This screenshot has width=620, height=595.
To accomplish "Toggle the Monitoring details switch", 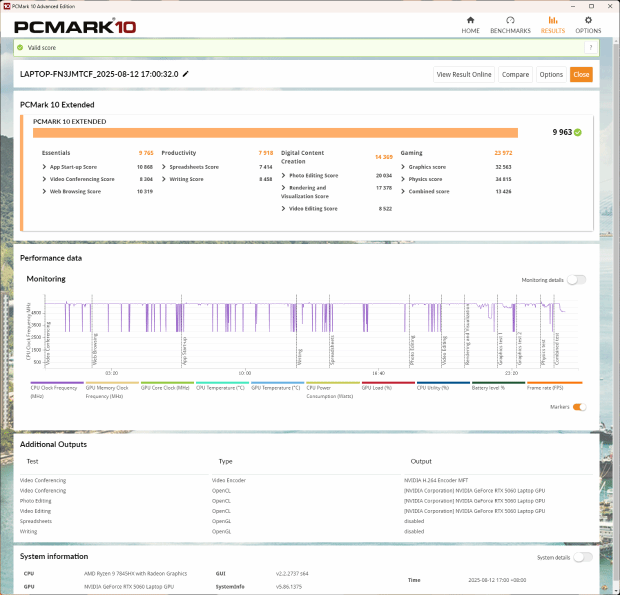I will pos(576,280).
